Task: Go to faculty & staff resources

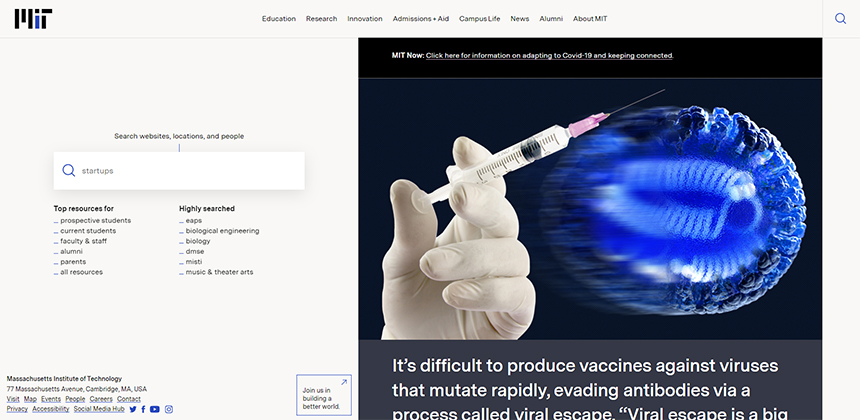Action: 83,241
